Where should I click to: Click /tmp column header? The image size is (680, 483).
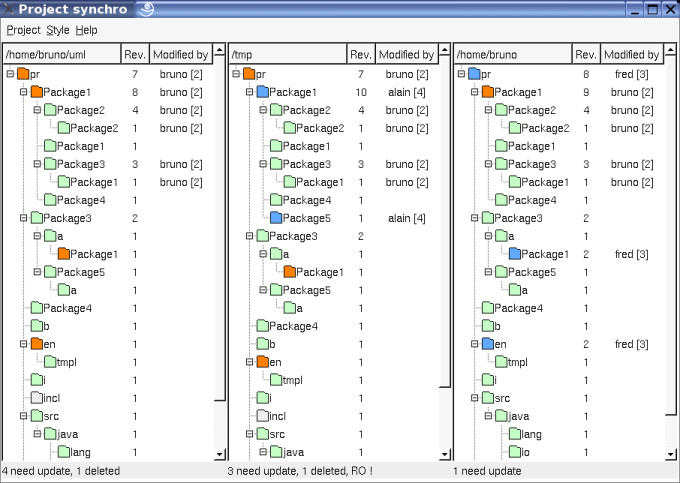tap(288, 54)
